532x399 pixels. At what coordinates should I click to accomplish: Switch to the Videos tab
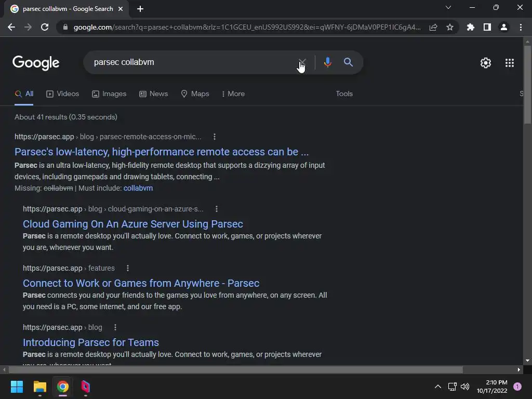pyautogui.click(x=63, y=94)
